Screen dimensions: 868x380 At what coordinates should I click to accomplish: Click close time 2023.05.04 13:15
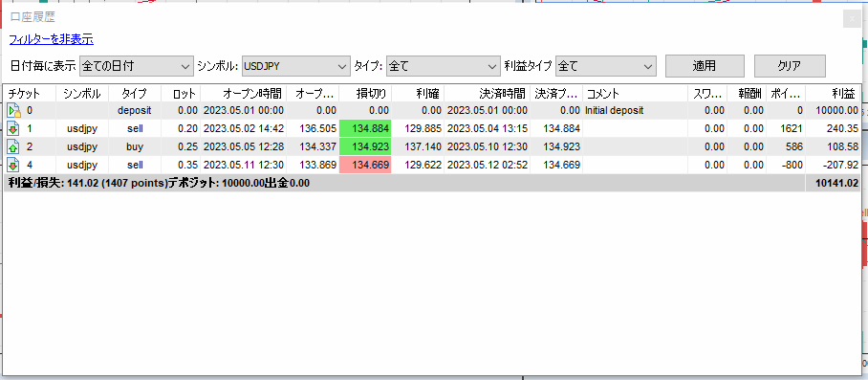click(x=488, y=129)
